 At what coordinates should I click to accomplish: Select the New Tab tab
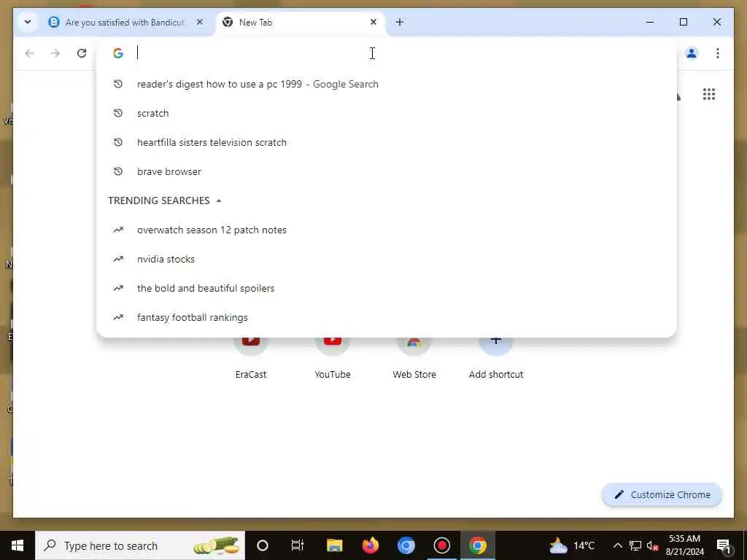300,23
